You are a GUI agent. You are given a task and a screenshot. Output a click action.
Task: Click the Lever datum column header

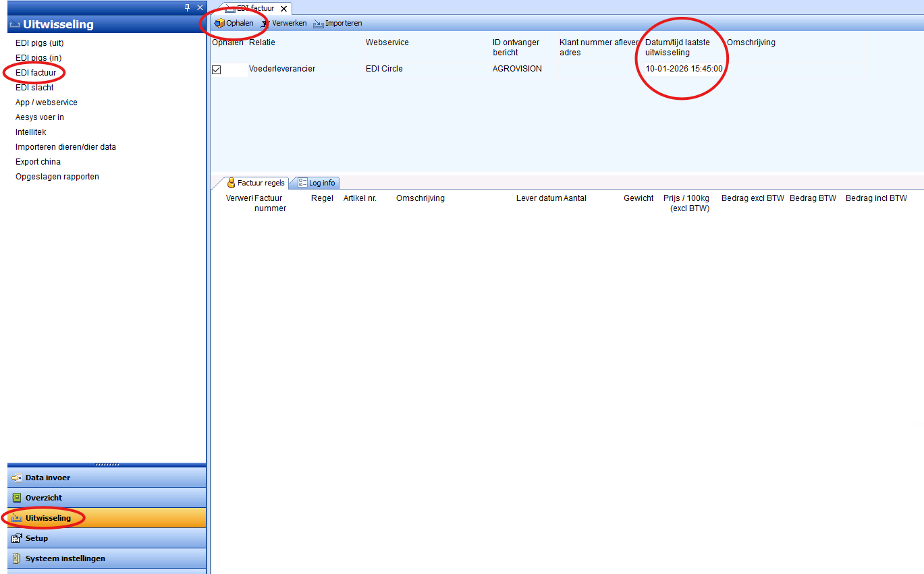539,198
